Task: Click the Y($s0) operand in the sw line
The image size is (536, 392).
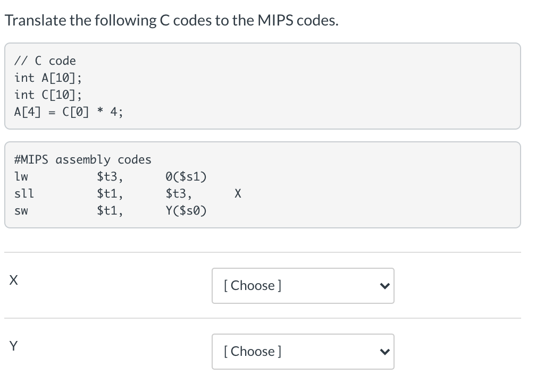Action: click(186, 210)
